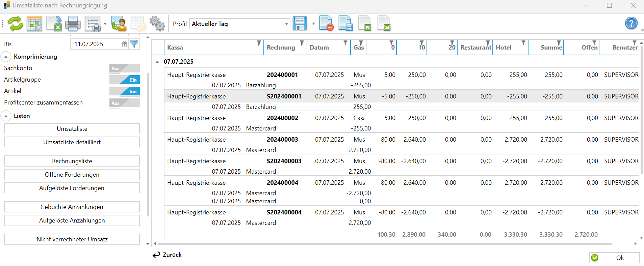This screenshot has width=644, height=266.
Task: Confirm with the Ok button
Action: 614,258
